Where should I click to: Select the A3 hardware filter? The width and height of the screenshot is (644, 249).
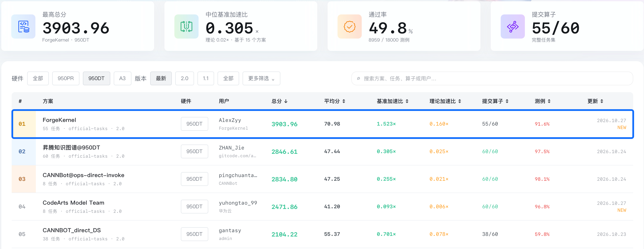point(123,78)
